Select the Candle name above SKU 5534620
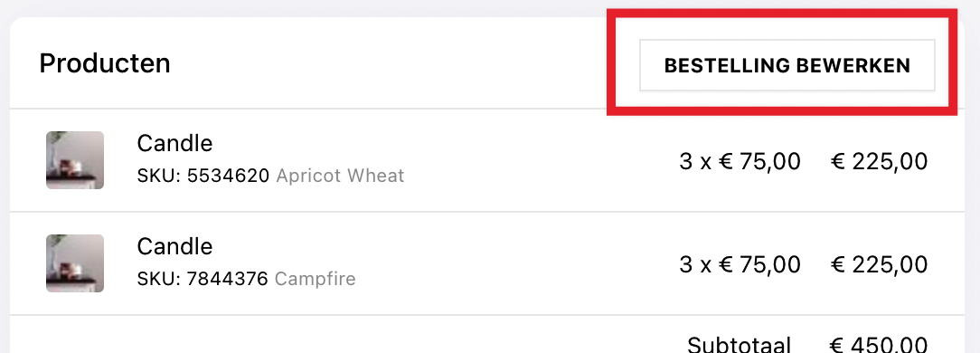Viewport: 980px width, 353px height. [x=174, y=143]
